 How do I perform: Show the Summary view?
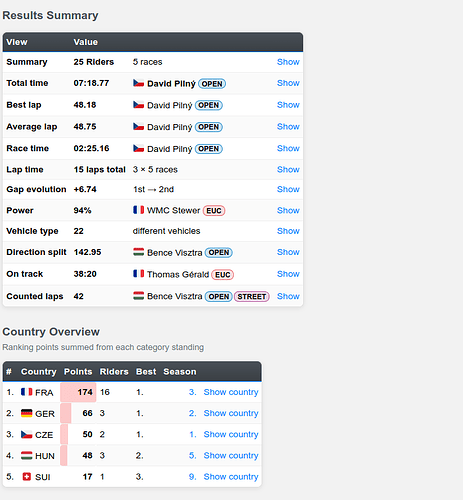point(288,62)
